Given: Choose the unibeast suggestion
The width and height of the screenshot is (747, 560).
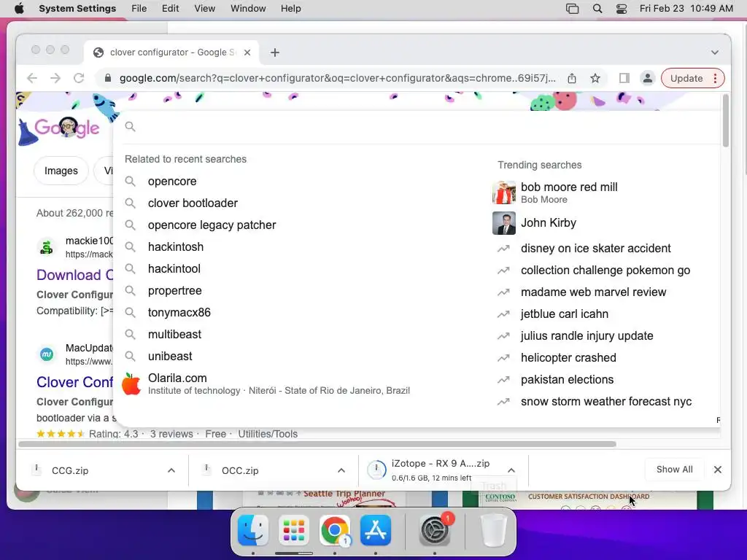Looking at the screenshot, I should (x=169, y=357).
